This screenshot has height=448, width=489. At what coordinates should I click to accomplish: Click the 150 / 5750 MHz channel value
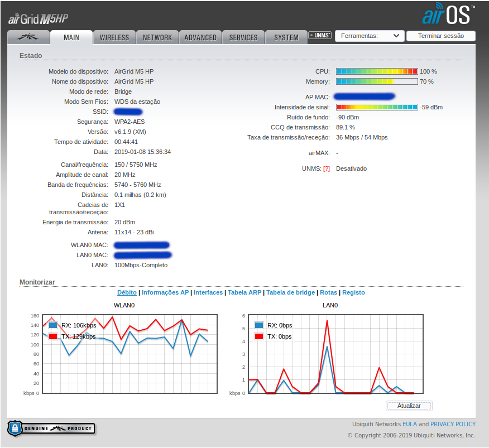(x=136, y=165)
